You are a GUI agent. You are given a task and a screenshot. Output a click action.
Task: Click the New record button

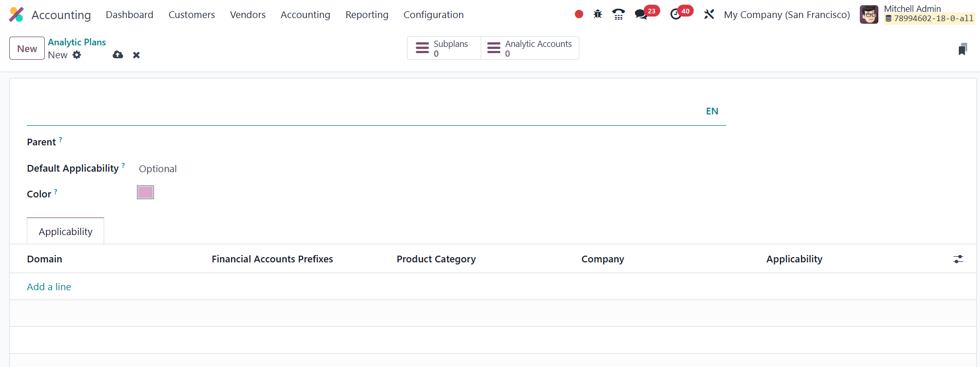pos(27,48)
